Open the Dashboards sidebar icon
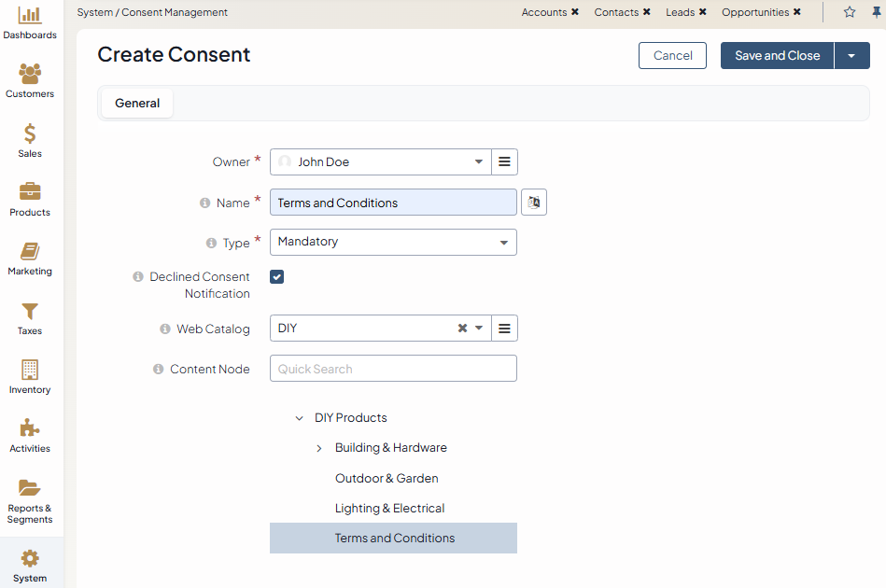This screenshot has height=588, width=886. 30,16
